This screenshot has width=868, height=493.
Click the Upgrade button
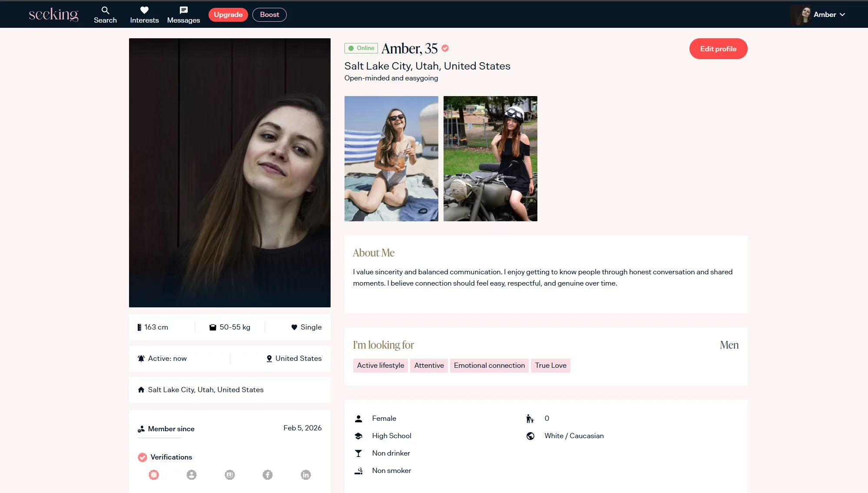click(x=228, y=15)
